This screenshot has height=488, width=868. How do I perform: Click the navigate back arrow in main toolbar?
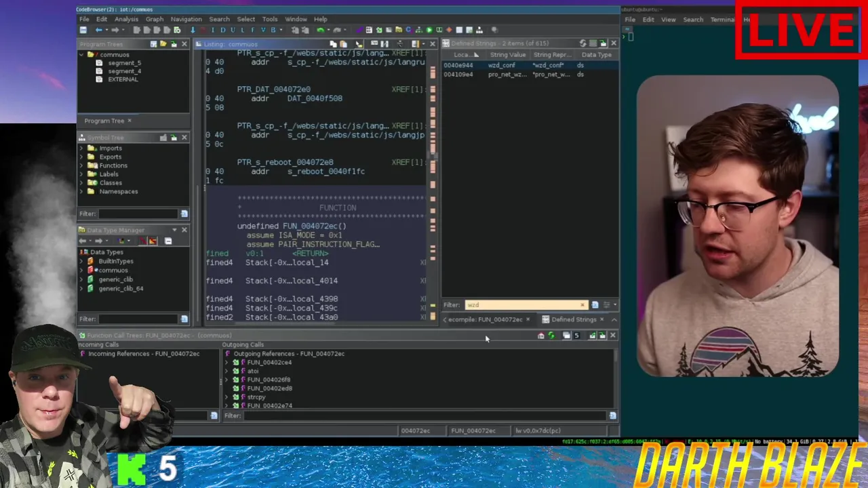click(99, 30)
